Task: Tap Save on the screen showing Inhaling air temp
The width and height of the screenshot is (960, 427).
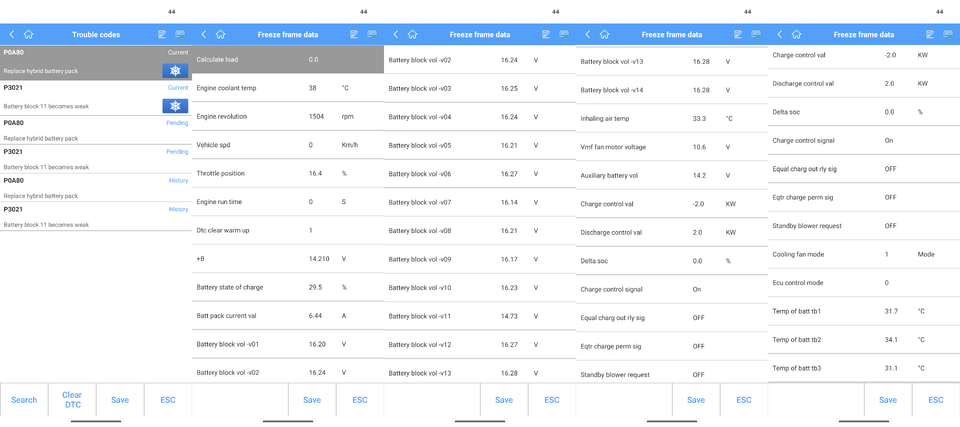Action: tap(696, 400)
